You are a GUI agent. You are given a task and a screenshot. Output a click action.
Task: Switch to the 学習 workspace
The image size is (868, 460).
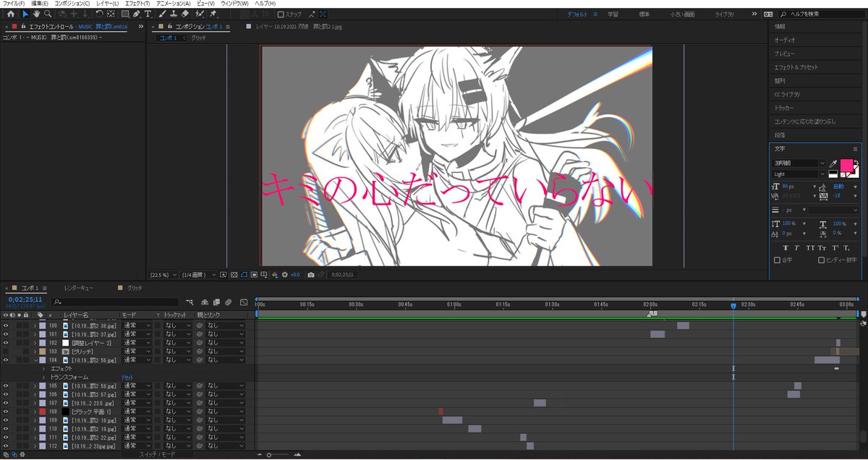point(613,14)
